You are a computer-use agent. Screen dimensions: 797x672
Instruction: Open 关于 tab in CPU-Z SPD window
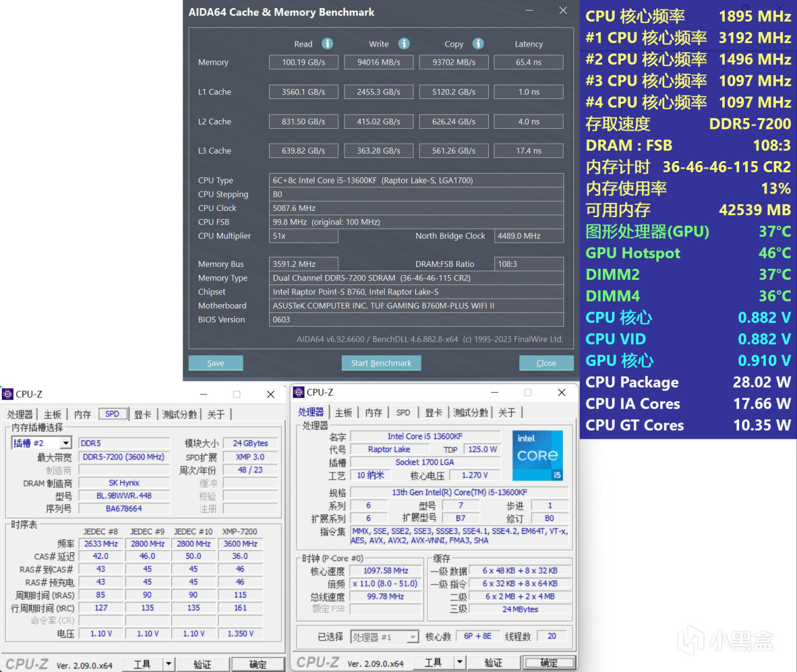click(x=216, y=414)
